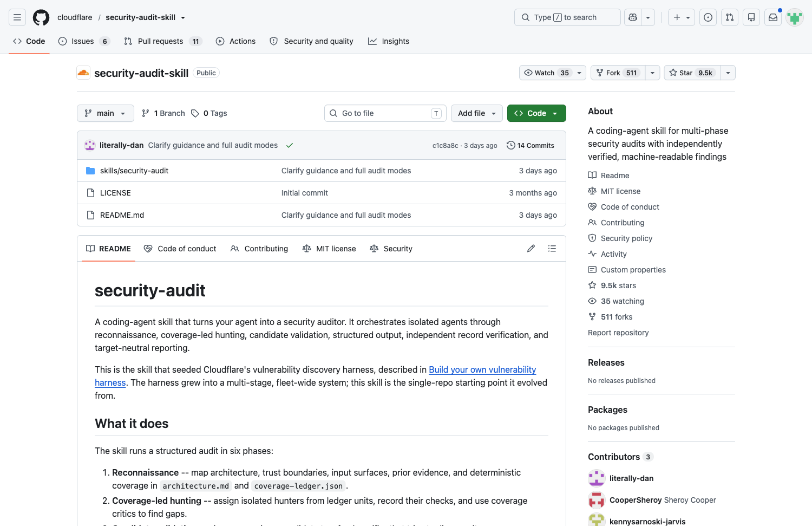This screenshot has height=526, width=812.
Task: Open the hamburger navigation menu
Action: coord(17,17)
